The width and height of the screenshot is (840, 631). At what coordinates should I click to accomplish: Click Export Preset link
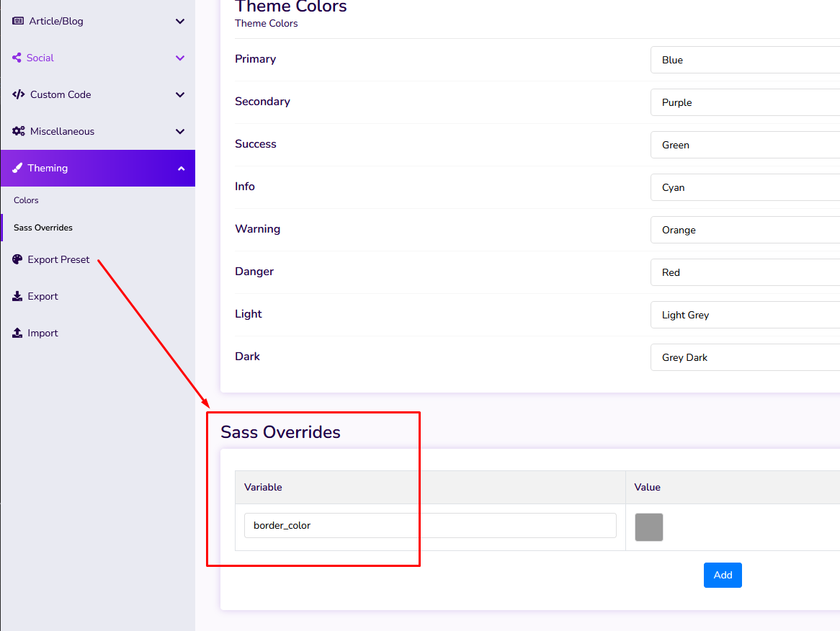pyautogui.click(x=58, y=259)
